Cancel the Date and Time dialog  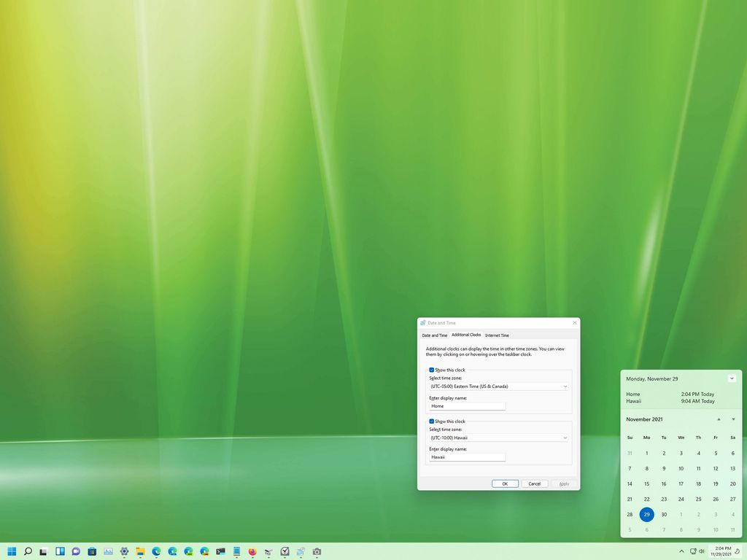[x=534, y=483]
